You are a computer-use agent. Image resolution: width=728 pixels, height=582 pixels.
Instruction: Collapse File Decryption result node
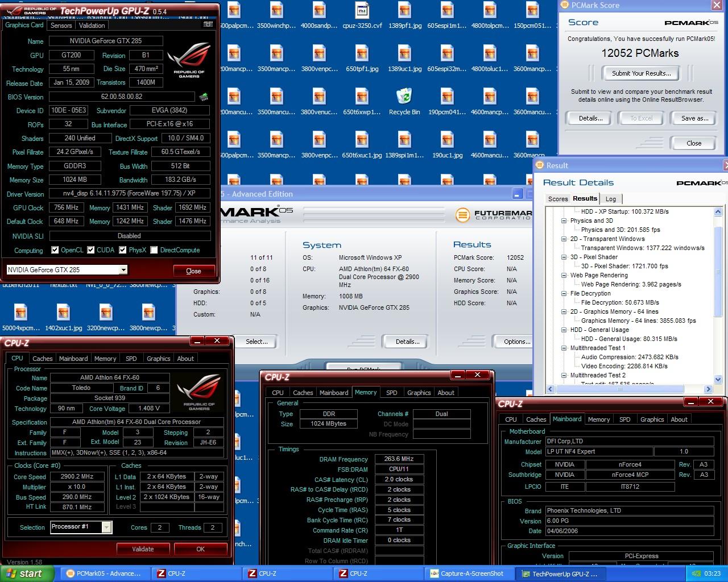pyautogui.click(x=564, y=293)
